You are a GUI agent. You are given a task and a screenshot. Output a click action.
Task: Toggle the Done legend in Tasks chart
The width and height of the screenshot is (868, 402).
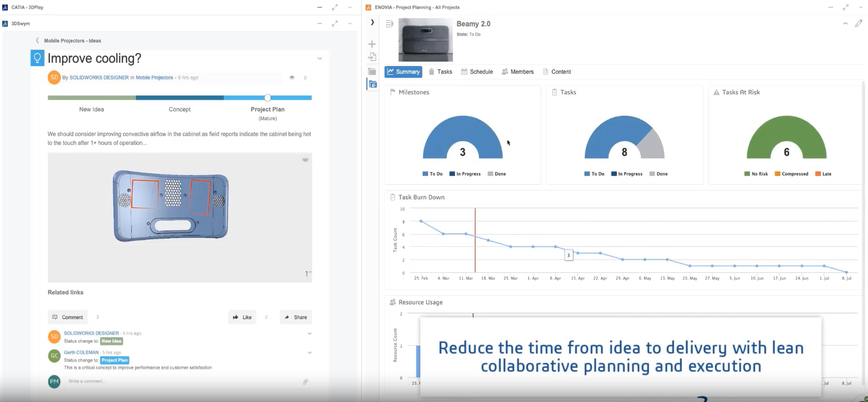[x=658, y=174]
